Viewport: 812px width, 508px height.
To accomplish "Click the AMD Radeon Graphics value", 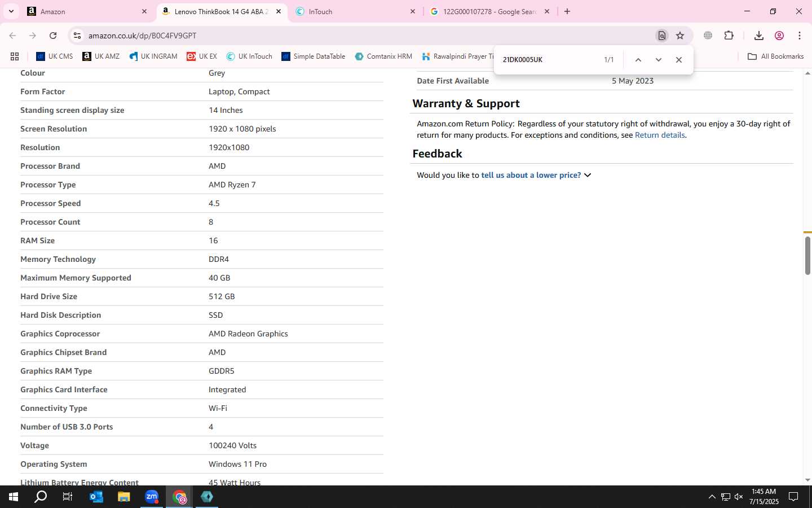I will point(248,334).
